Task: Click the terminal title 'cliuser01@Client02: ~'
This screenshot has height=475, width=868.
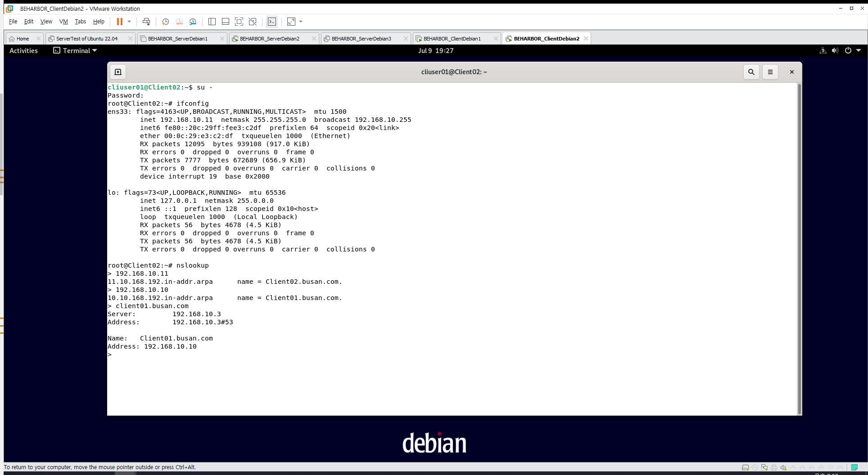Action: pyautogui.click(x=454, y=72)
